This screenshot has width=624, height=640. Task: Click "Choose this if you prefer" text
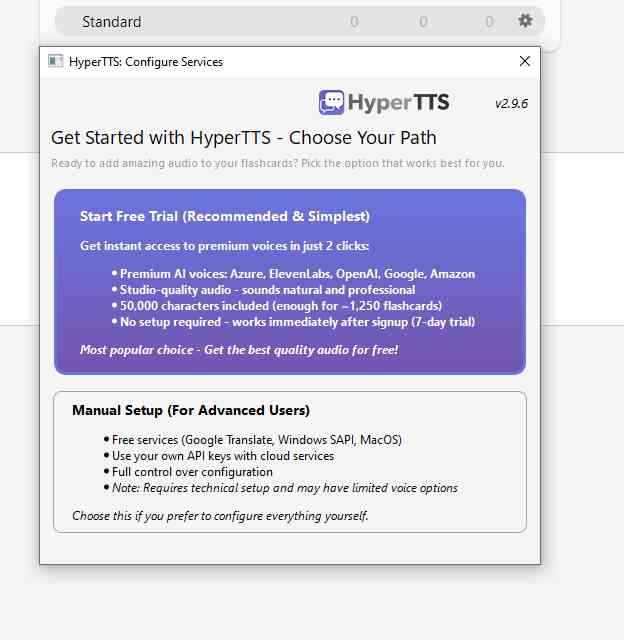[x=220, y=516]
